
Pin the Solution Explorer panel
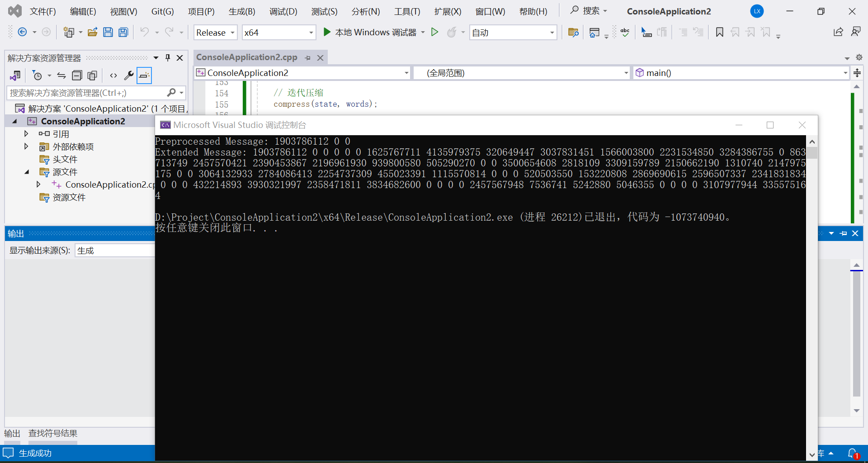[x=167, y=57]
